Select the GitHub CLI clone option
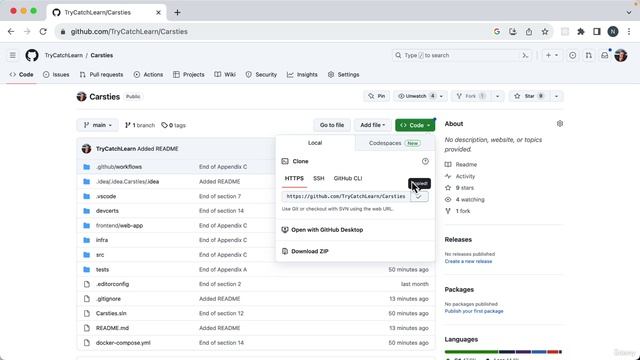The image size is (640, 360). coord(348,178)
